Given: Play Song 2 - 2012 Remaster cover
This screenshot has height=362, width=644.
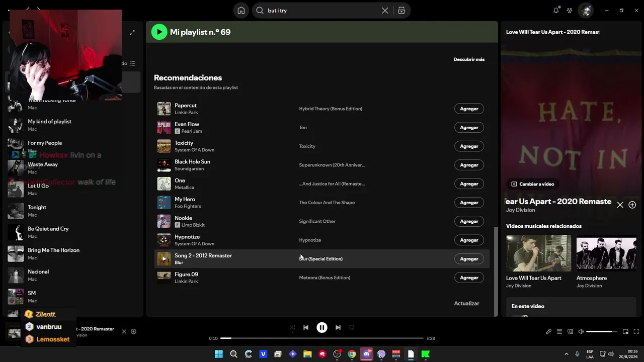Looking at the screenshot, I should point(164,259).
